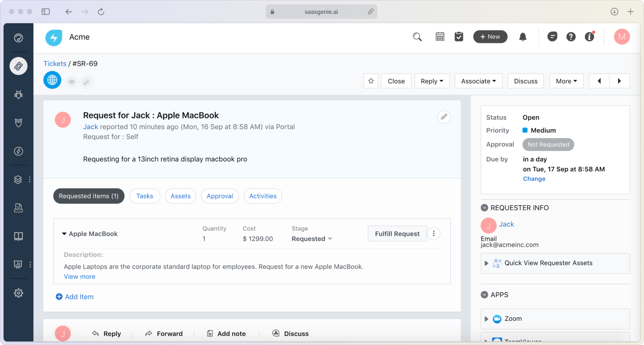Open the help question mark icon
The width and height of the screenshot is (644, 345).
[x=571, y=37]
